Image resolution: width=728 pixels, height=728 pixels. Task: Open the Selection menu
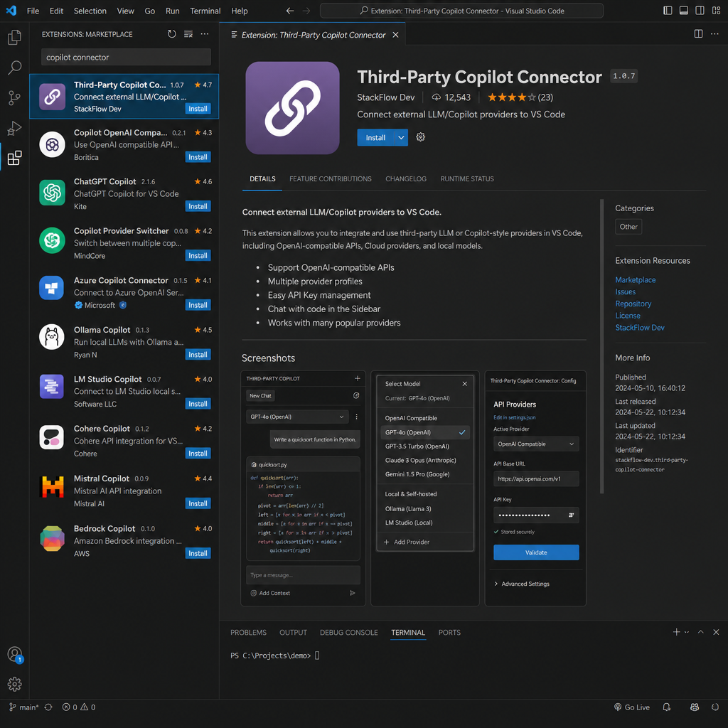pos(90,11)
